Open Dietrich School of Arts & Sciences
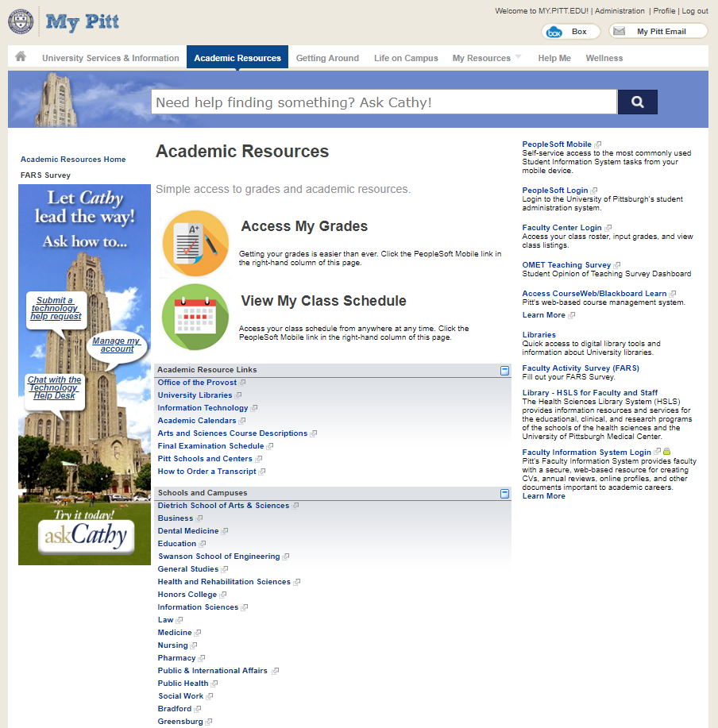The image size is (718, 728). [223, 506]
